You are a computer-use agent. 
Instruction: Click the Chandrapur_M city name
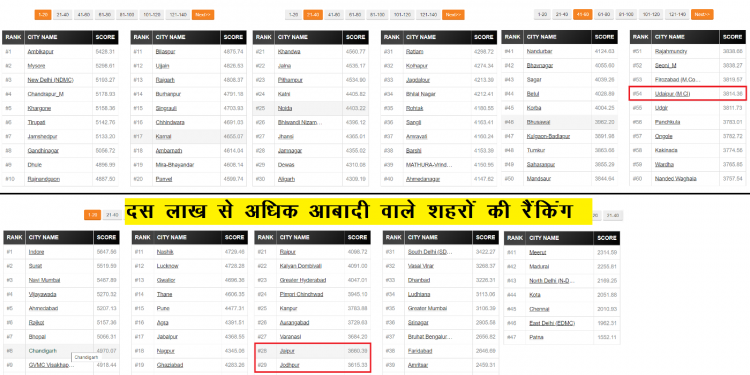click(x=46, y=94)
